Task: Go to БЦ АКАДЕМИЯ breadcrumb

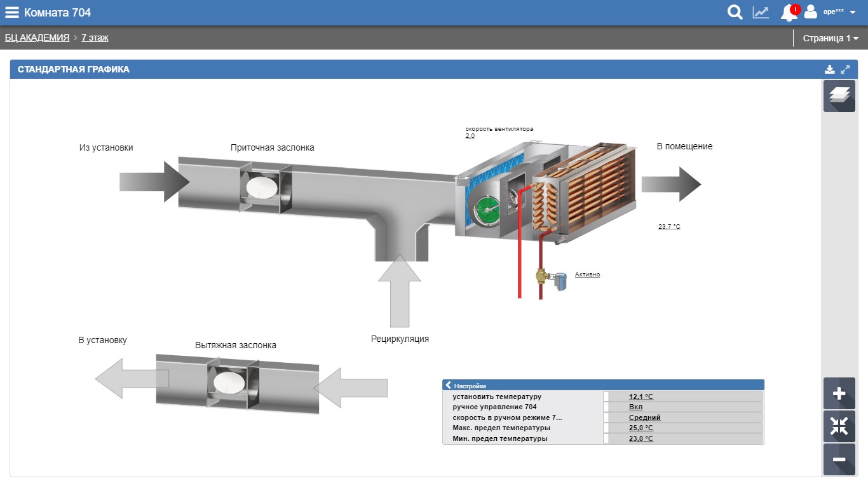Action: tap(37, 38)
